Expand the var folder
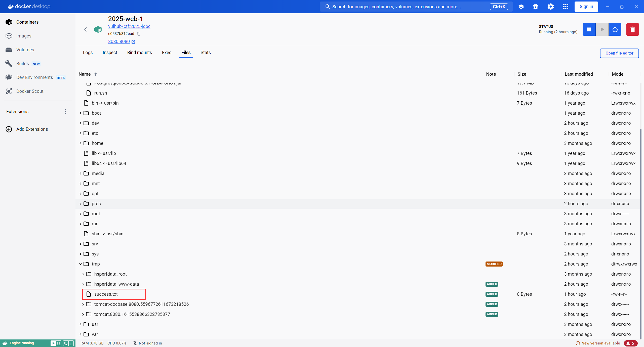This screenshot has height=347, width=644. pos(80,334)
